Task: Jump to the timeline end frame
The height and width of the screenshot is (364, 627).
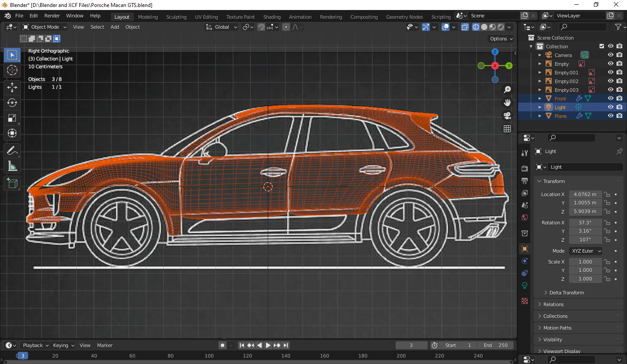Action: [x=286, y=345]
